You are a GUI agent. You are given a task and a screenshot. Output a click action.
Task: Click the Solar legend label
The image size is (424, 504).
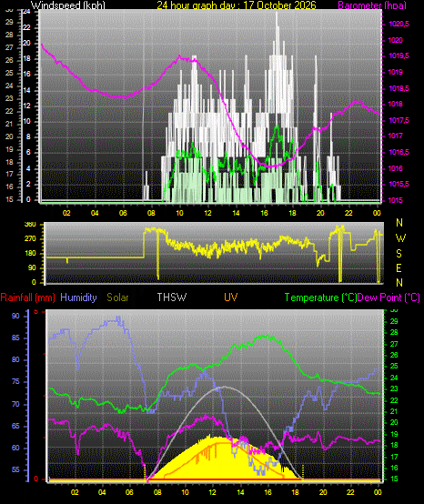117,297
